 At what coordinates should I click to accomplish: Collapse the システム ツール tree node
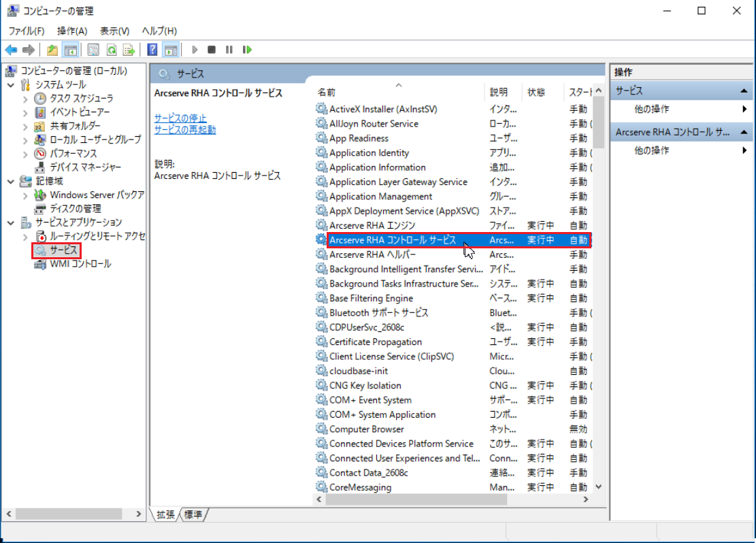click(x=11, y=85)
